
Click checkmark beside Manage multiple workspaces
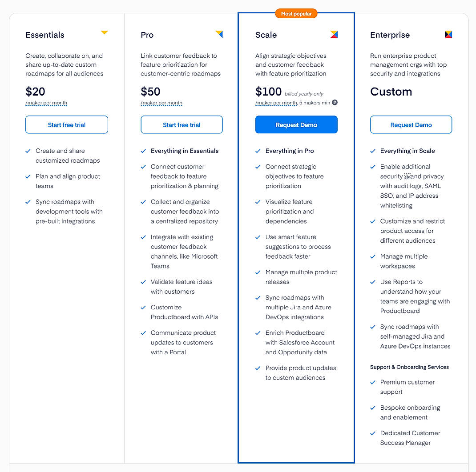coord(373,256)
